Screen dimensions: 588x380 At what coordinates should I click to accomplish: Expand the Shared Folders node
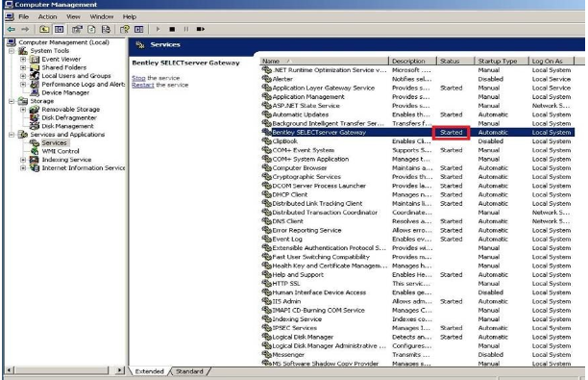(23, 67)
